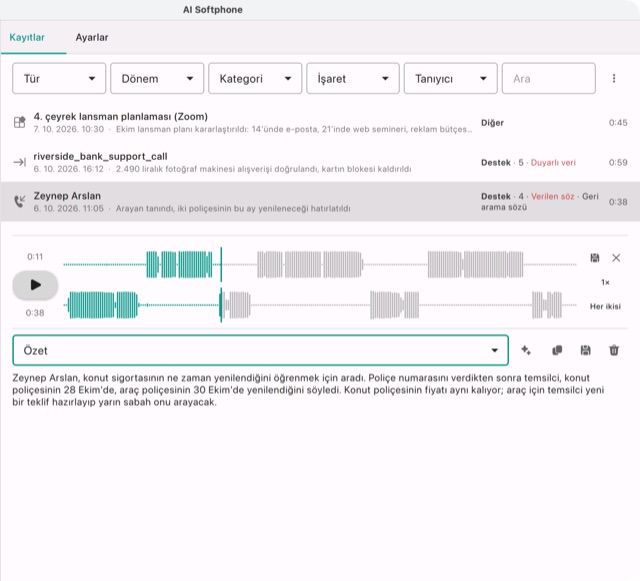Viewport: 640px width, 581px height.
Task: Open the Ayarlar tab
Action: (92, 38)
